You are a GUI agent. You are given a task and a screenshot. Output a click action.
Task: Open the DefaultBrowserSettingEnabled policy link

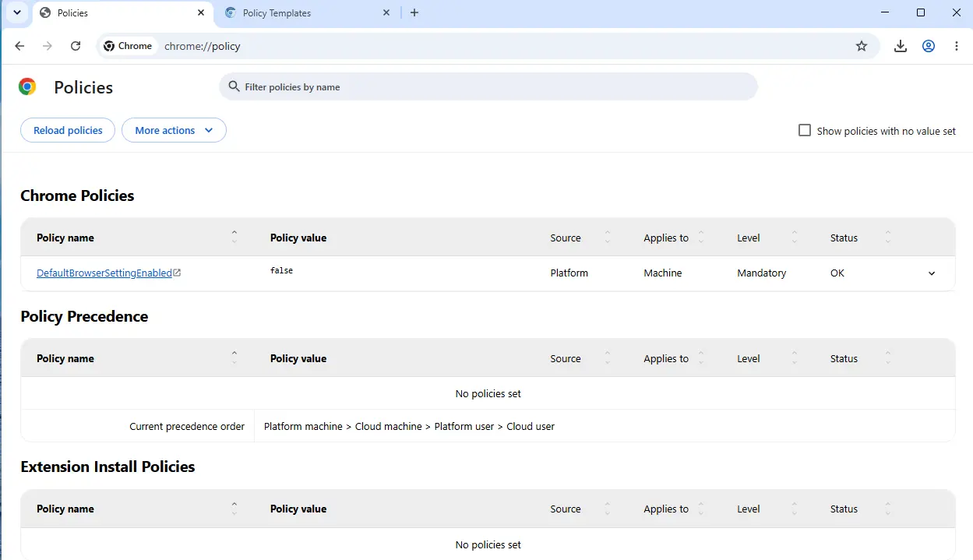point(104,273)
